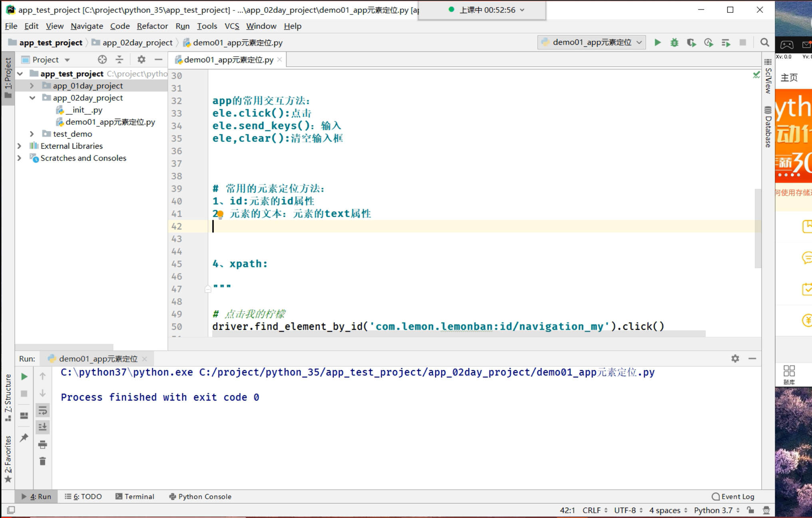
Task: Expand the app_01day_project folder
Action: pos(32,86)
